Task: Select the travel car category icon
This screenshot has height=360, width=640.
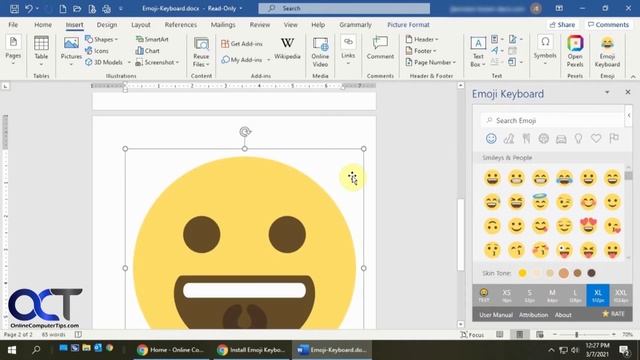Action: click(x=561, y=139)
